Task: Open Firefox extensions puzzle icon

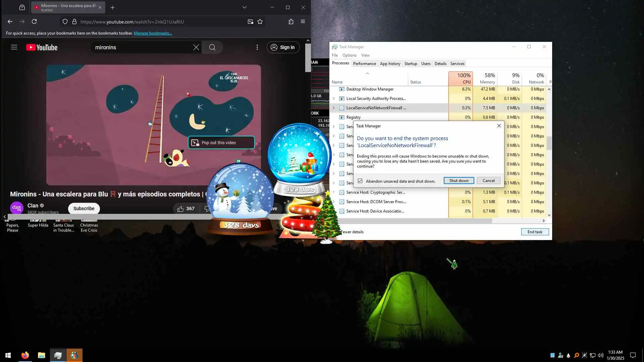Action: [x=291, y=21]
